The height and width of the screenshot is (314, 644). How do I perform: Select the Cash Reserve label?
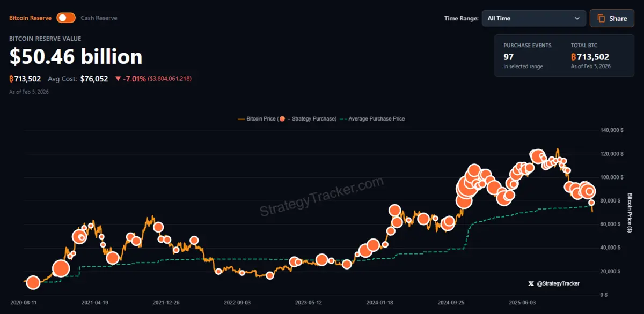(x=99, y=18)
